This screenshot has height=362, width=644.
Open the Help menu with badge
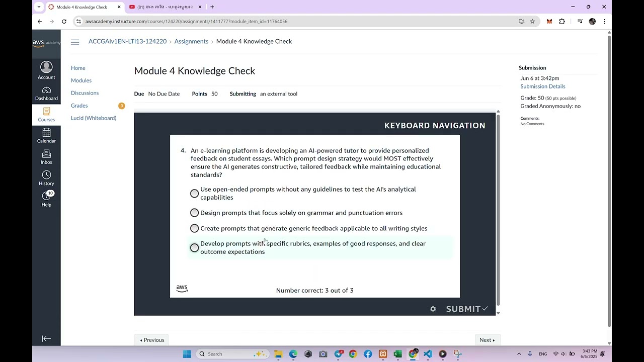[x=46, y=199]
